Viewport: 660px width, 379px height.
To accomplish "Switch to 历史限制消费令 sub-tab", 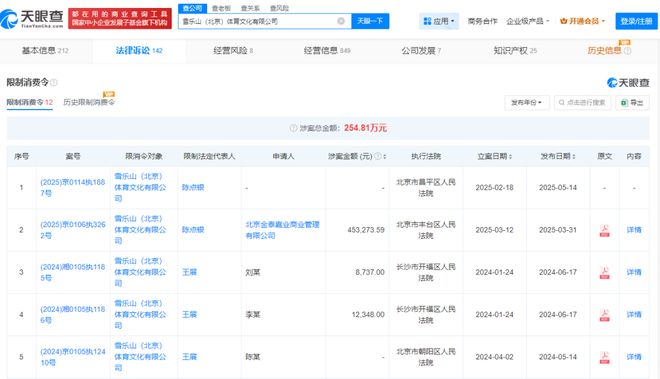I will (x=89, y=102).
